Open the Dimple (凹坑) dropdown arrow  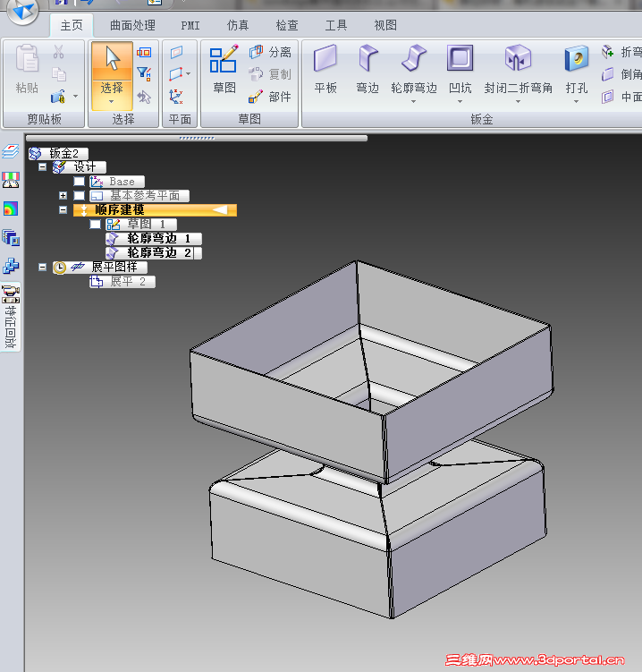coord(460,102)
